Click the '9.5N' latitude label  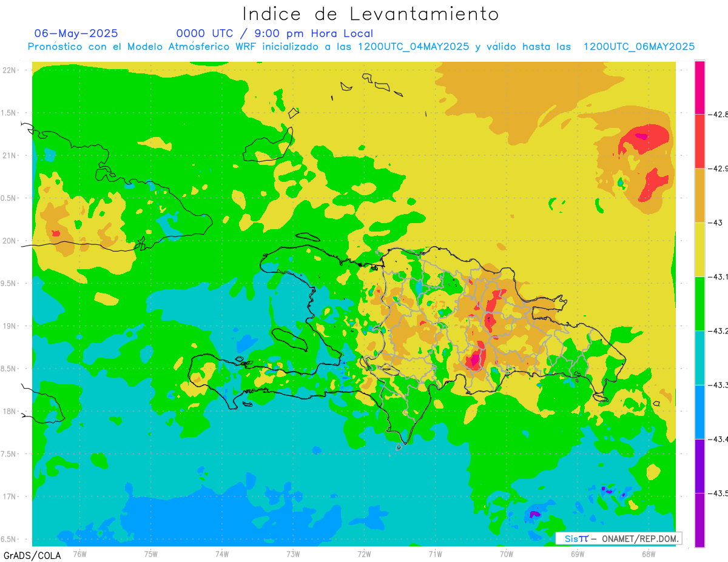pos(9,283)
